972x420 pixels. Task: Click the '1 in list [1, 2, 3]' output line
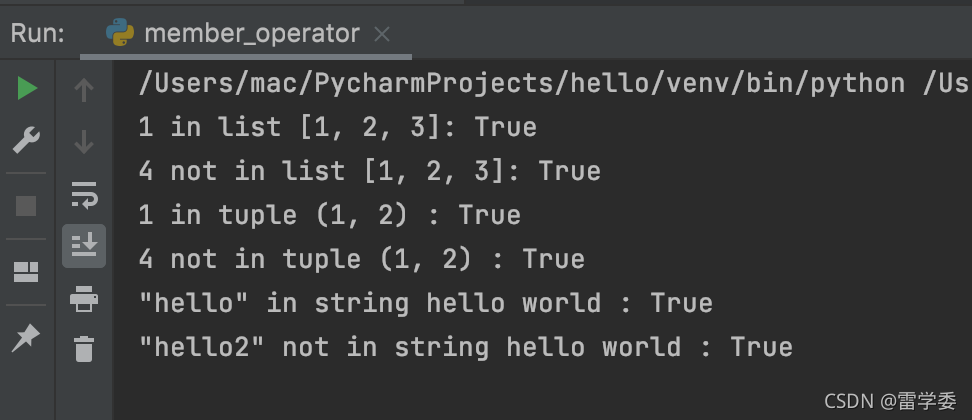pos(338,127)
